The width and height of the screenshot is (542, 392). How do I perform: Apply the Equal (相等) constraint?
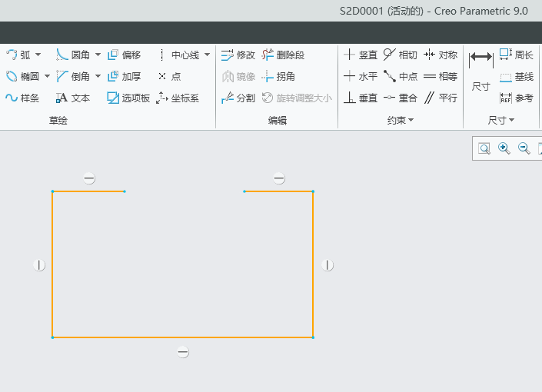click(441, 76)
